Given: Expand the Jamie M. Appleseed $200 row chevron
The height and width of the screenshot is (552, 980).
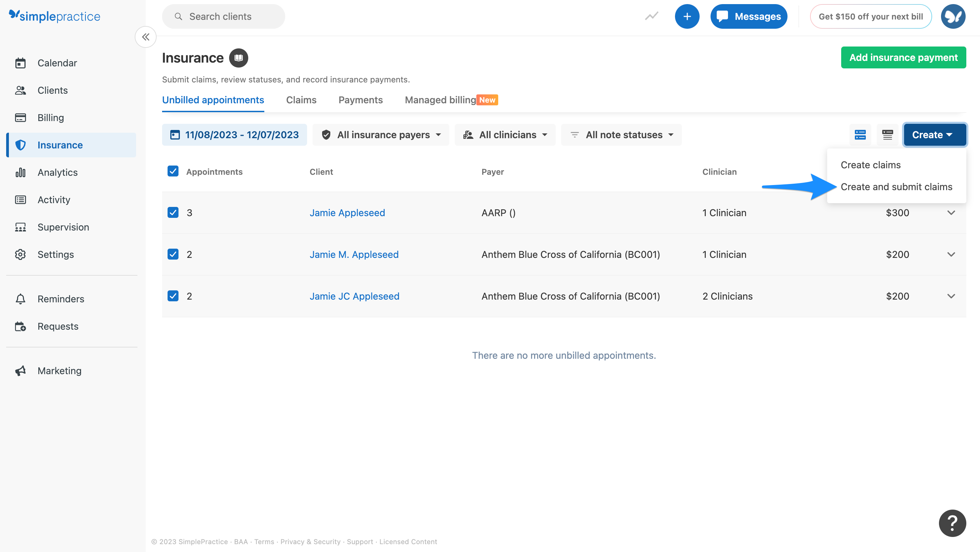Looking at the screenshot, I should pos(951,254).
